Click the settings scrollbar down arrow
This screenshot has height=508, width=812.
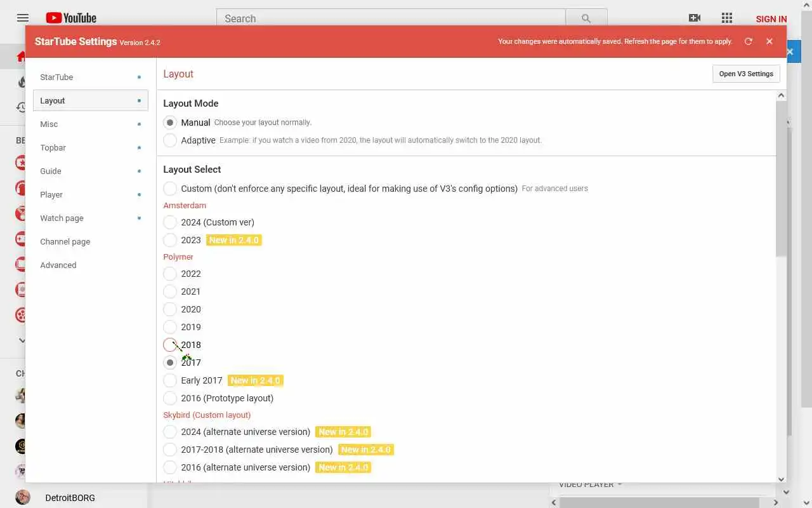pyautogui.click(x=781, y=479)
